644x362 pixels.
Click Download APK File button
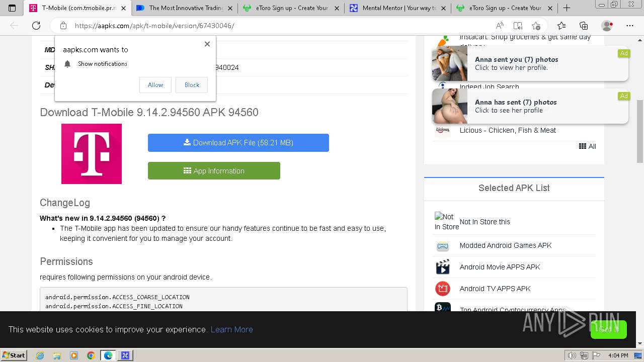[238, 143]
